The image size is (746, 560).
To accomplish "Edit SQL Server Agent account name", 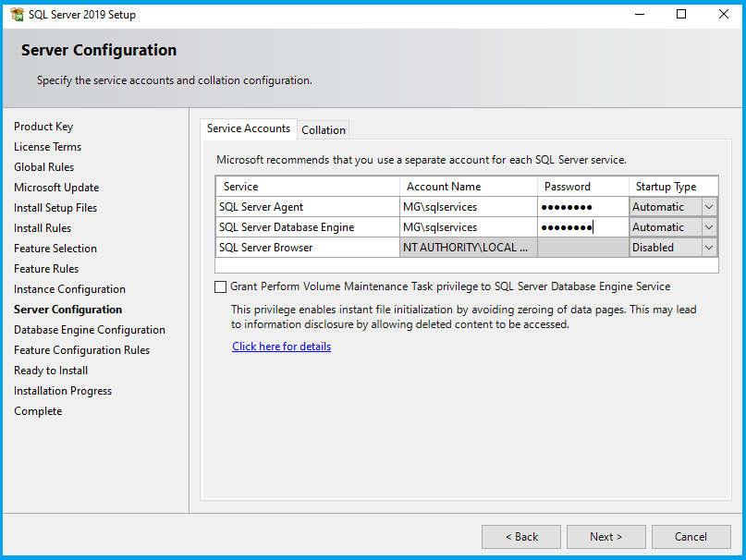I will pyautogui.click(x=468, y=207).
